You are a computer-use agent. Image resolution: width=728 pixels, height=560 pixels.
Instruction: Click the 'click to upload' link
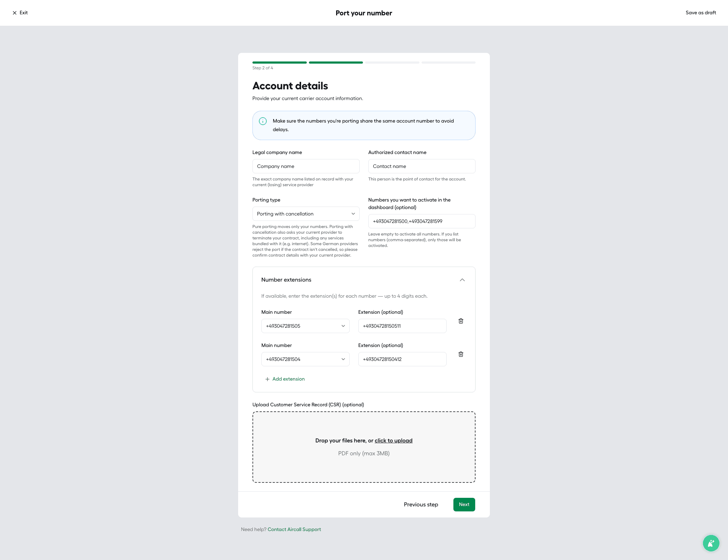(x=394, y=441)
